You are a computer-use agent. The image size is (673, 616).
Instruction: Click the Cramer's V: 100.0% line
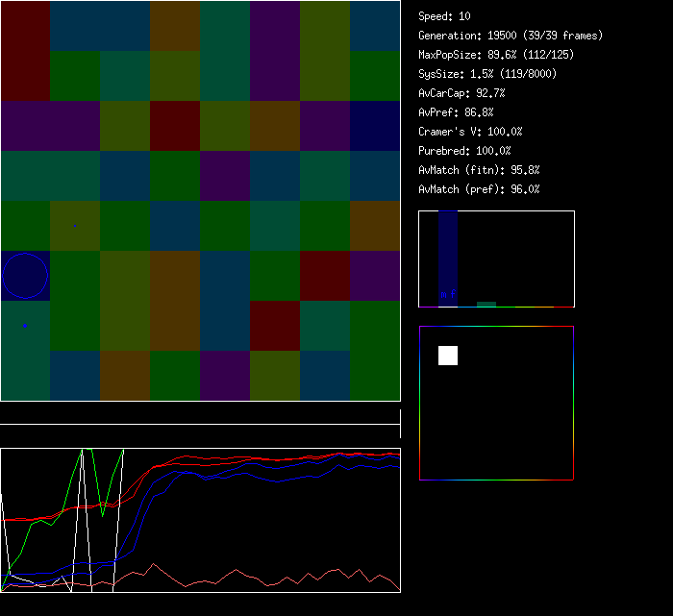coord(470,132)
